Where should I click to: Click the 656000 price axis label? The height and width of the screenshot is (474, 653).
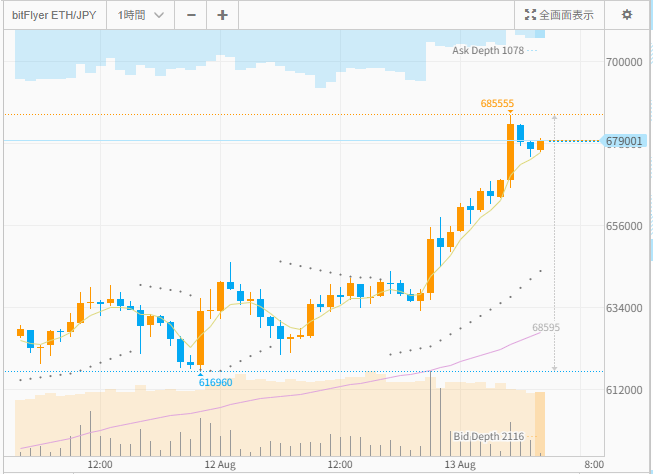(x=624, y=226)
